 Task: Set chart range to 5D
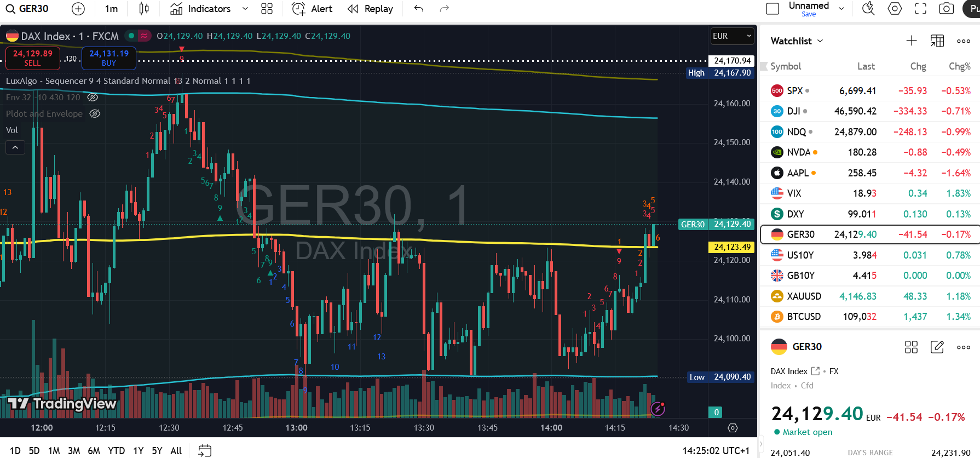(x=34, y=451)
